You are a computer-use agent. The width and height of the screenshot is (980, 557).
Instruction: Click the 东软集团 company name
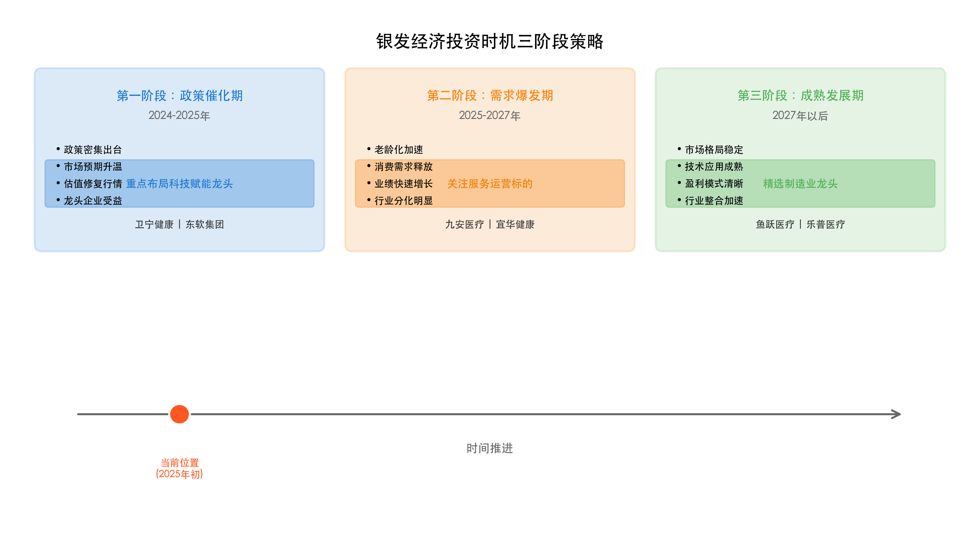coord(205,224)
